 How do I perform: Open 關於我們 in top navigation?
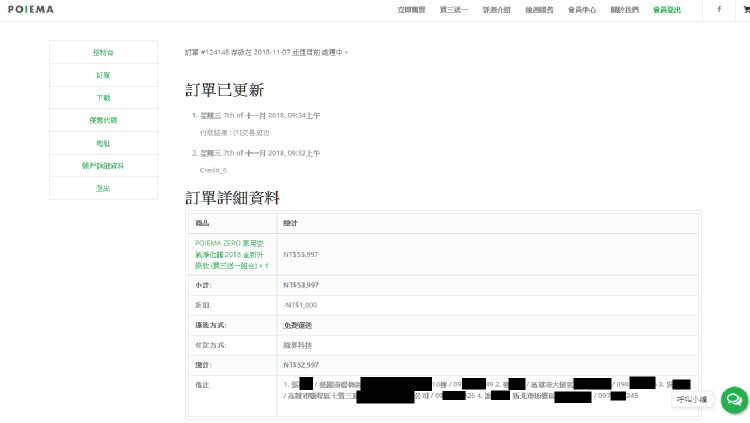(624, 10)
